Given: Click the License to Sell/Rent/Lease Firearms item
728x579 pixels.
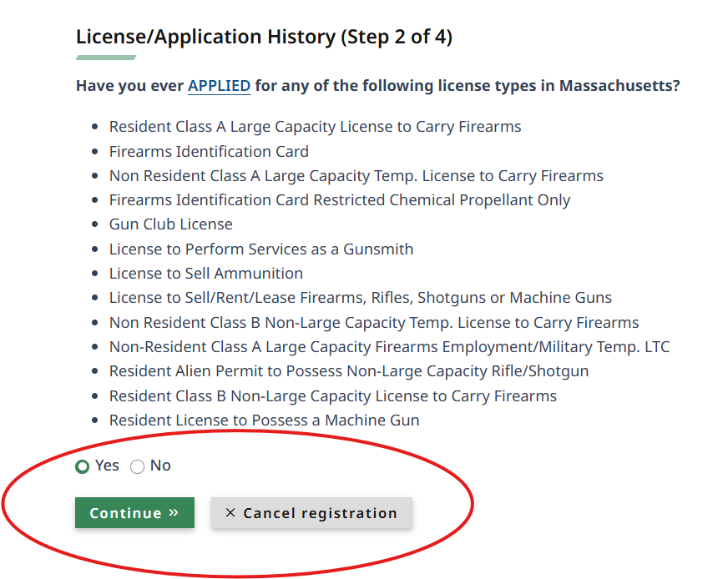Looking at the screenshot, I should (360, 298).
